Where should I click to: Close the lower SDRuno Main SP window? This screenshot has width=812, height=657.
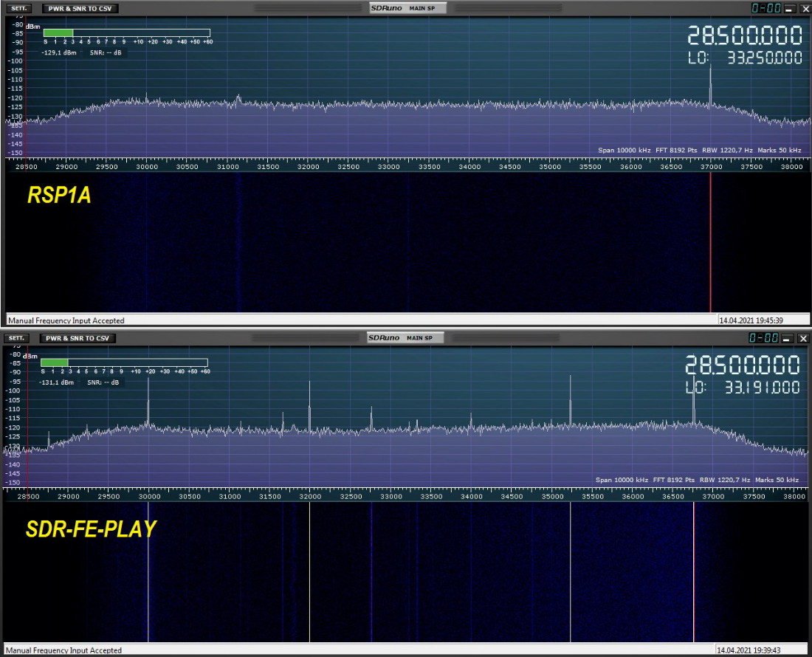(x=803, y=339)
